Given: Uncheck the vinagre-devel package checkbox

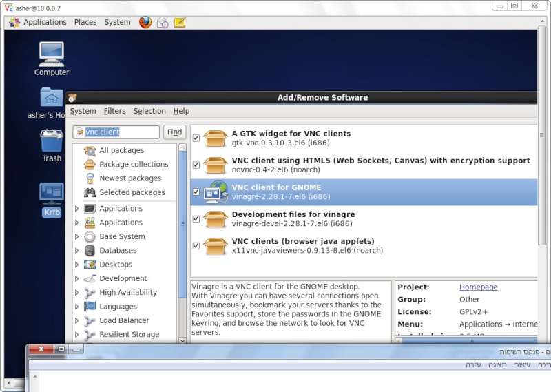Looking at the screenshot, I should click(196, 218).
